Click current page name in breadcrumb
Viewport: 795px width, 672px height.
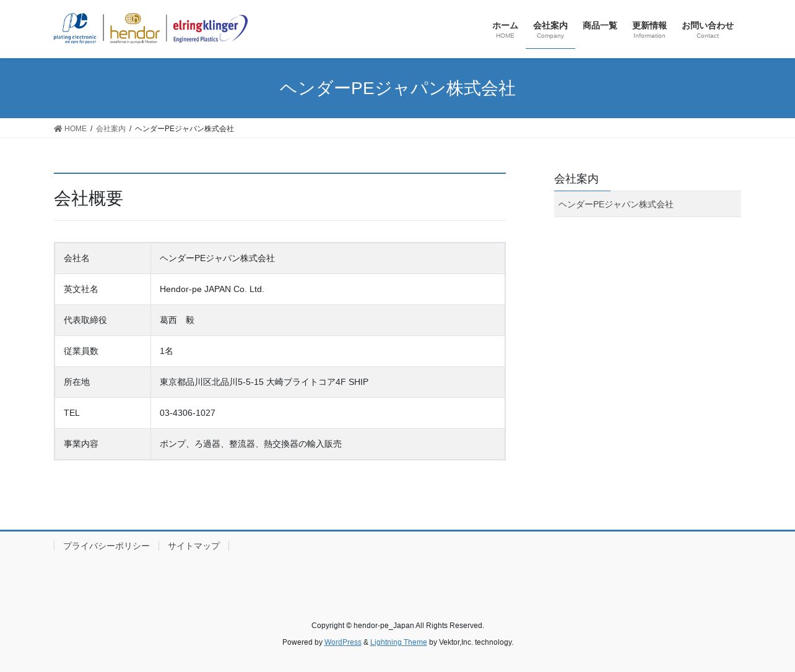185,129
